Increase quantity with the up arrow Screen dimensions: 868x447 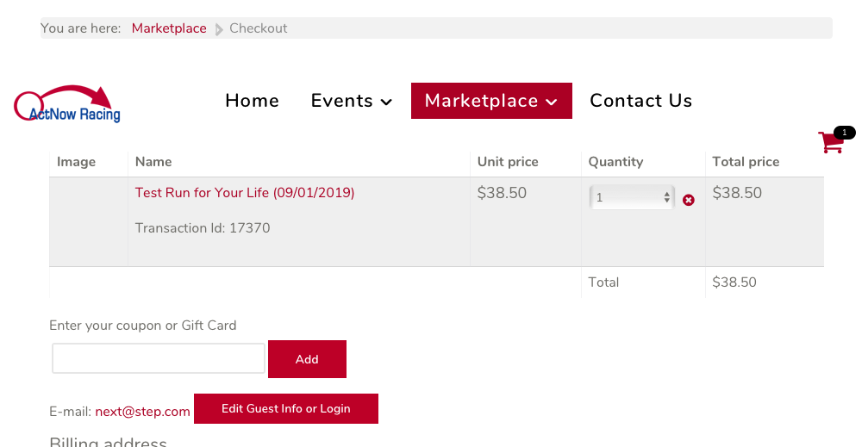coord(667,194)
